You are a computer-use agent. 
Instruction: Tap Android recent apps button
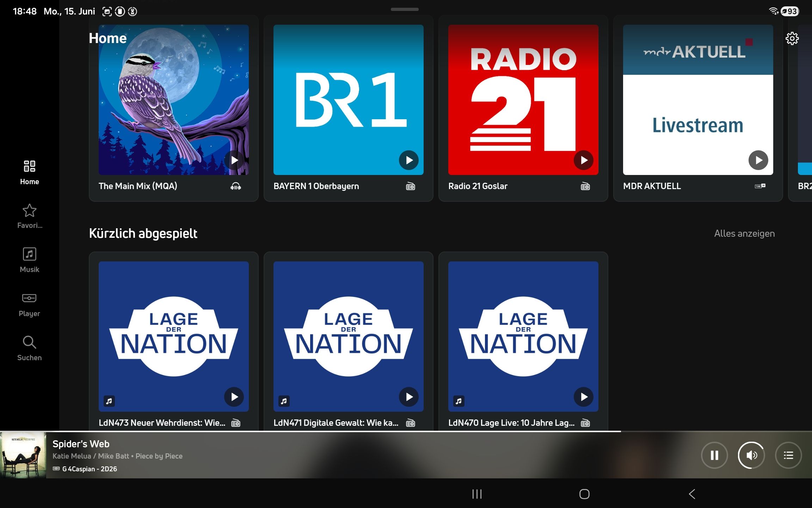[477, 494]
